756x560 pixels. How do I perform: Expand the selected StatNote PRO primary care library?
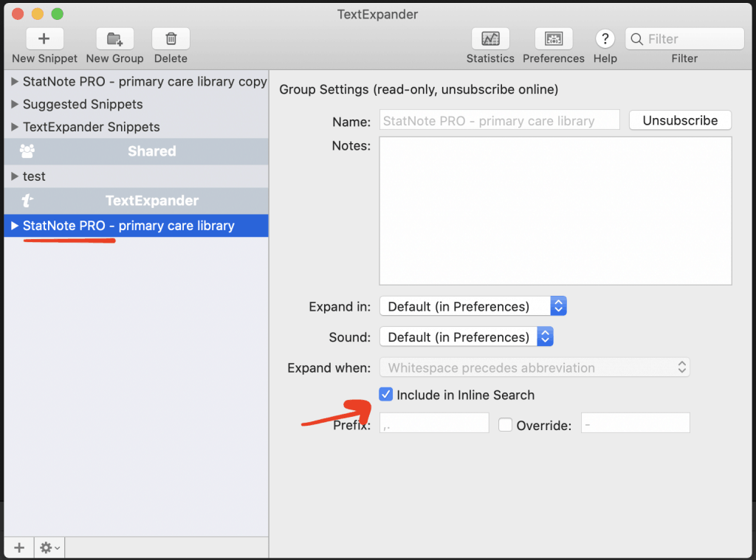[x=15, y=226]
